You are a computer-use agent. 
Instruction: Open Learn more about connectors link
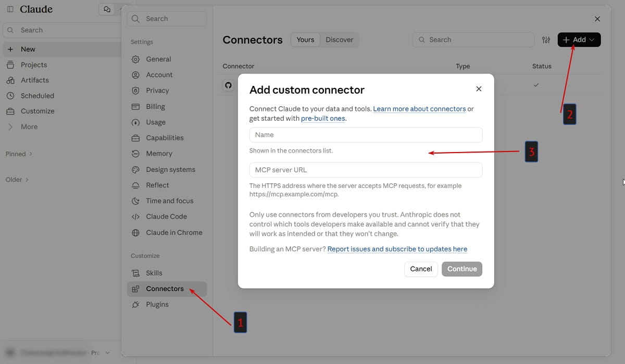point(419,109)
